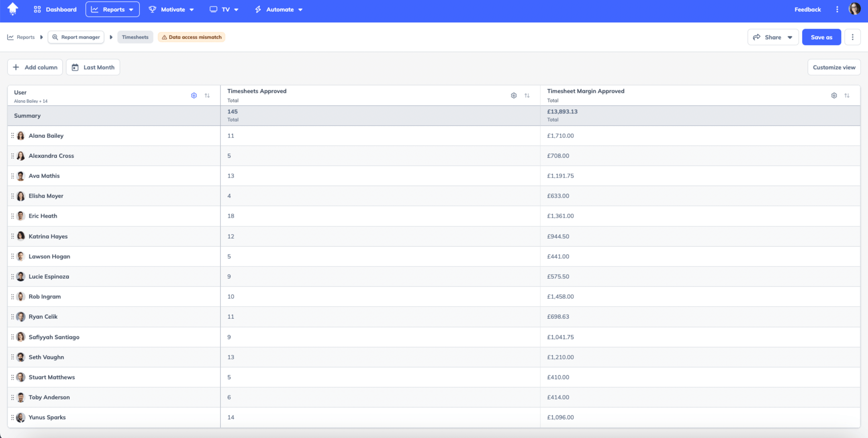Click Alana Bailey's profile avatar
868x438 pixels.
(20, 135)
